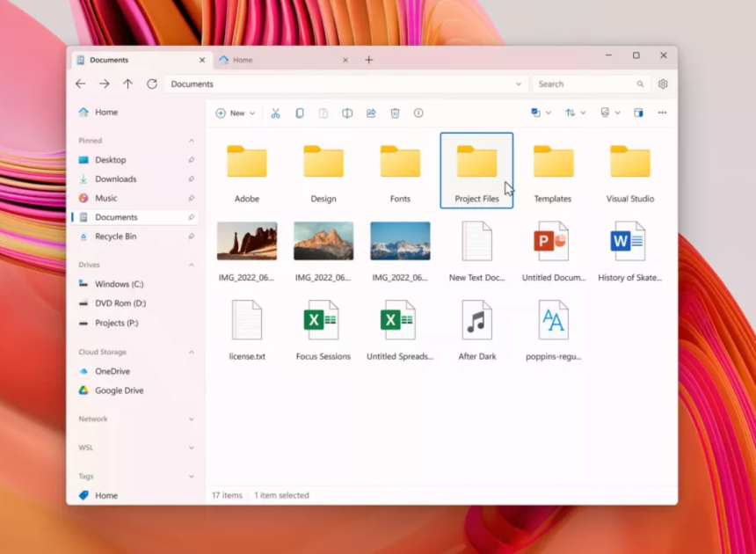
Task: Select the Visual Studio folder
Action: pos(629,171)
